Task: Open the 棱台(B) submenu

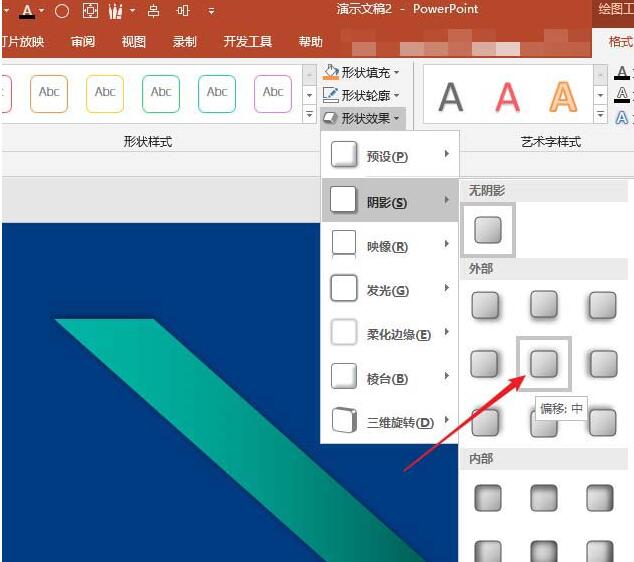Action: coord(390,376)
